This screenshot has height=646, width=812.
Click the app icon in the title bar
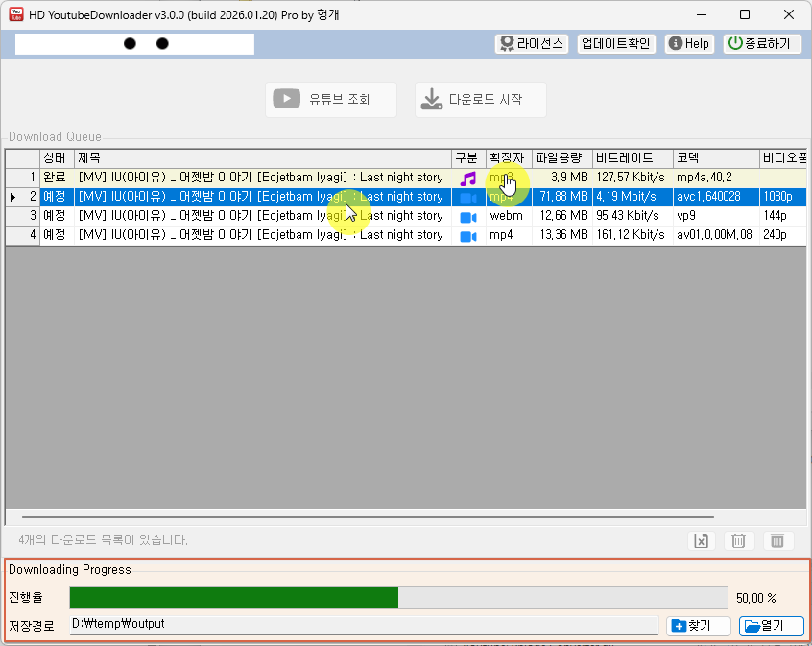coord(16,14)
